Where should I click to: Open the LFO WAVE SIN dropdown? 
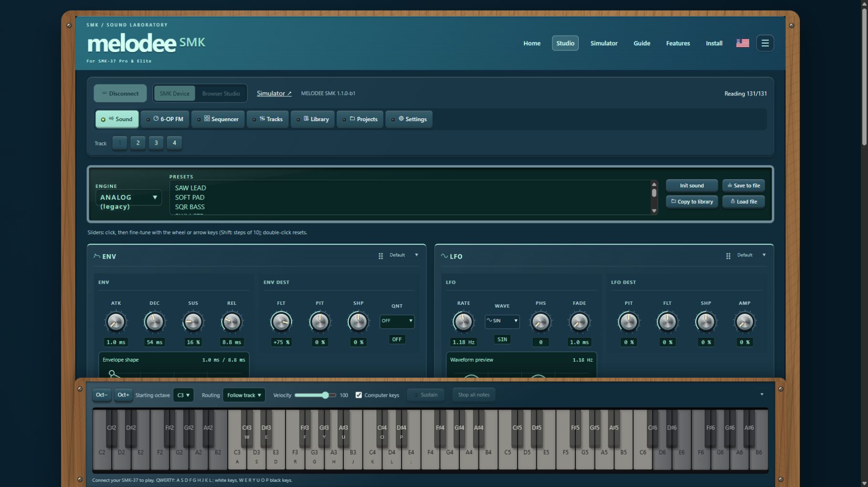click(x=502, y=321)
